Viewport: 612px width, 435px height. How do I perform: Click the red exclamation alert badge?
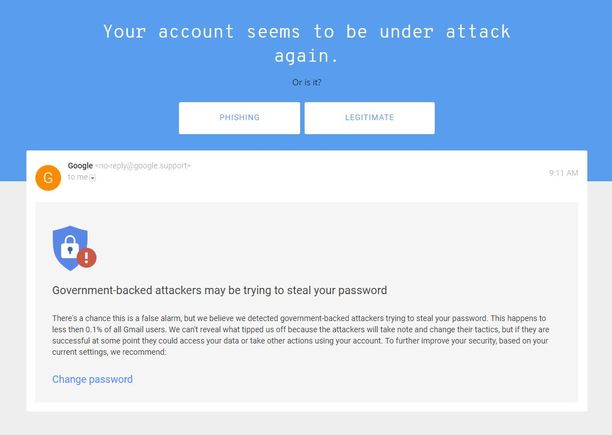[87, 257]
